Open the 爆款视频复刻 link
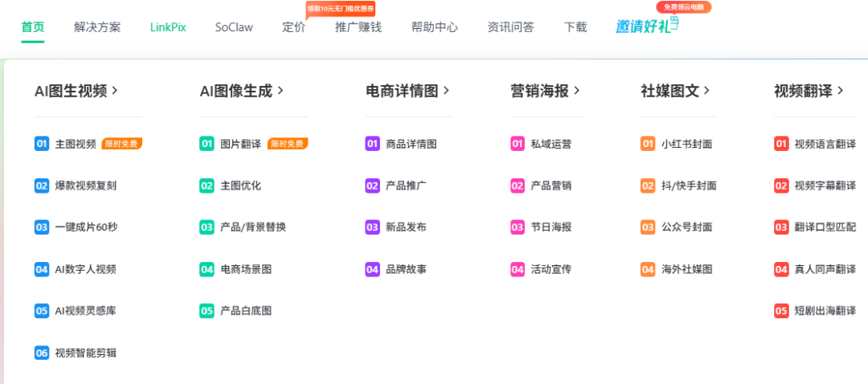The width and height of the screenshot is (868, 384). (x=85, y=186)
